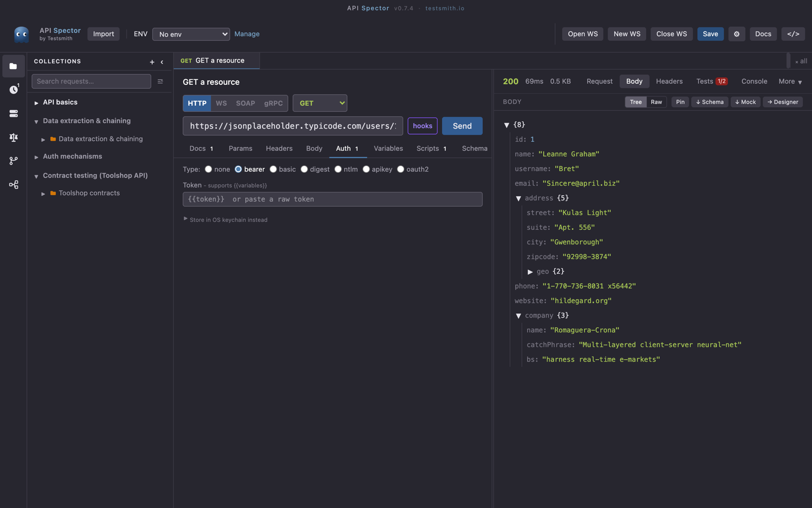Image resolution: width=812 pixels, height=508 pixels.
Task: Open the Tests tab
Action: point(712,81)
